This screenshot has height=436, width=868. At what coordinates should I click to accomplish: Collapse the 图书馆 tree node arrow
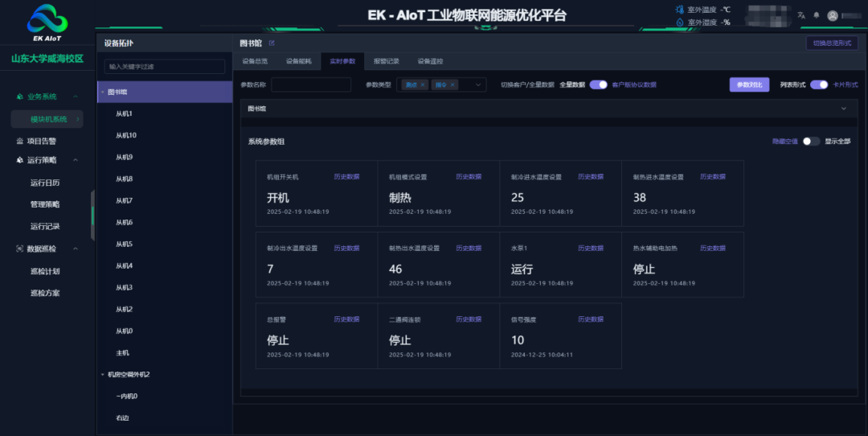pyautogui.click(x=102, y=92)
